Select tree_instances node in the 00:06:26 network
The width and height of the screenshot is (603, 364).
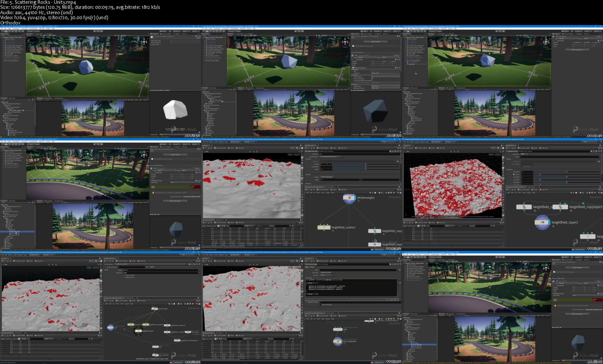click(x=155, y=355)
